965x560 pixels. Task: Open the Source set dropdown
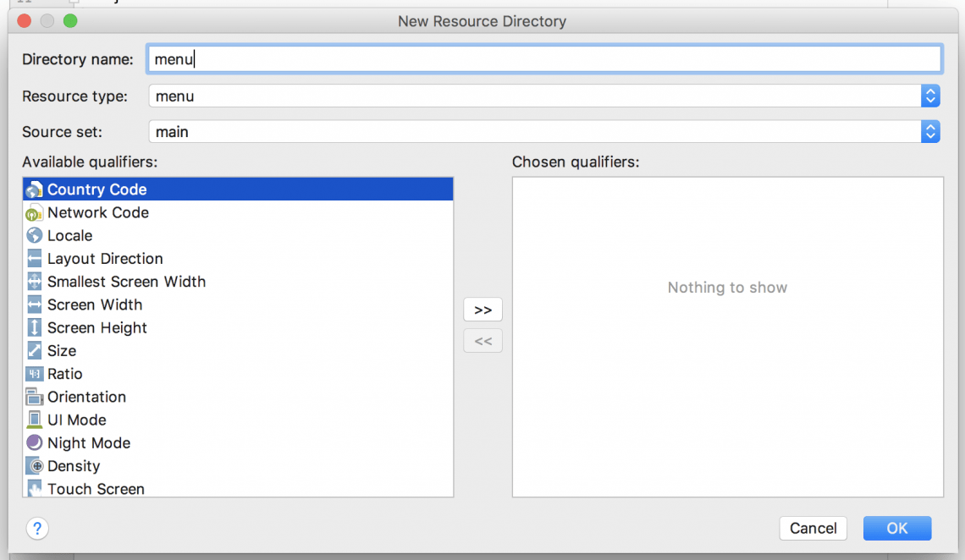pos(930,132)
